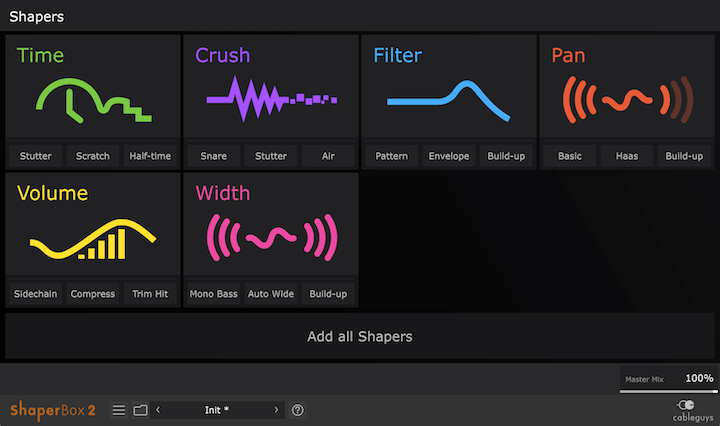The height and width of the screenshot is (426, 720).
Task: Add the Filter shaper via its curve icon
Action: [449, 101]
